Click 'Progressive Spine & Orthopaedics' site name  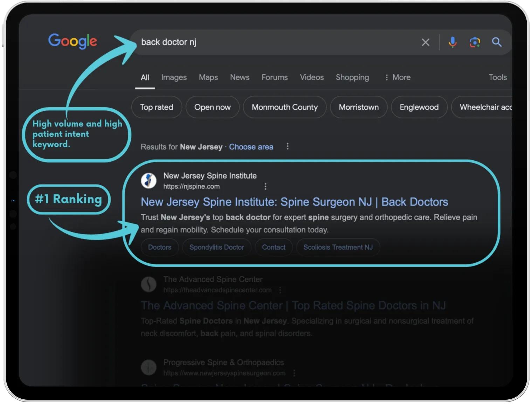click(223, 362)
